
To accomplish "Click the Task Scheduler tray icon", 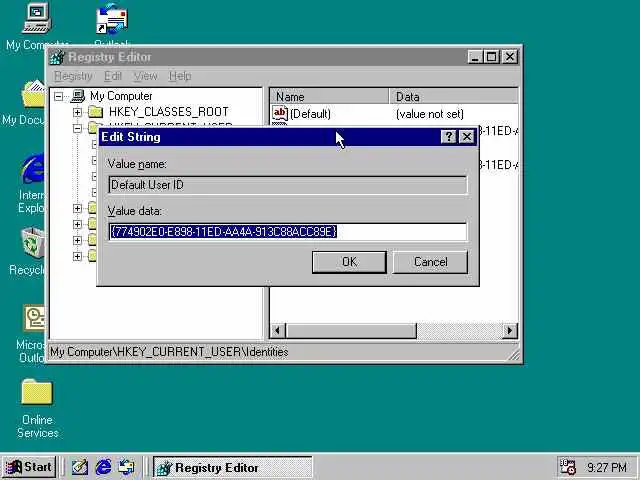I will click(567, 467).
